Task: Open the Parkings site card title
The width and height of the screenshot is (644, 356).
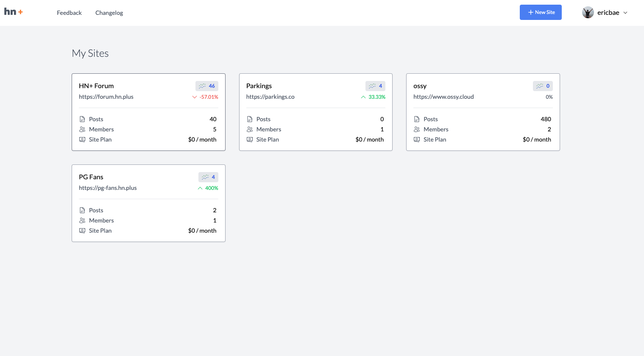Action: click(259, 86)
